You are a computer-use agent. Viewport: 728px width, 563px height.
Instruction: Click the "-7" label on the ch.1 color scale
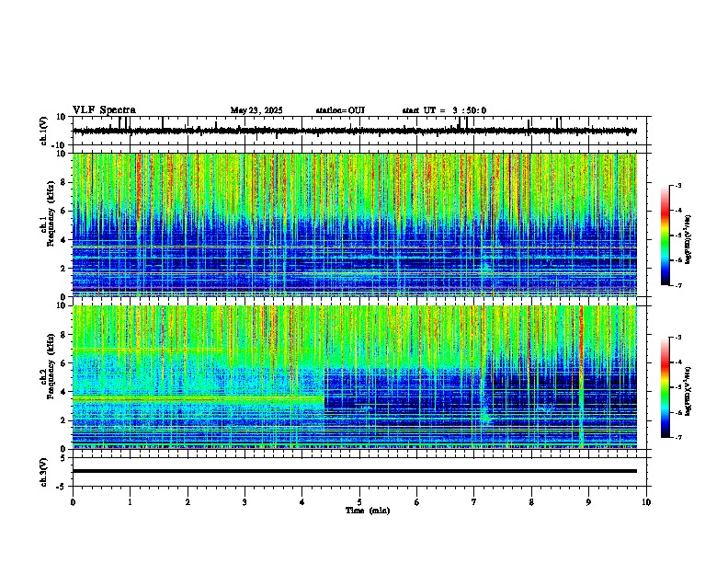[x=678, y=285]
